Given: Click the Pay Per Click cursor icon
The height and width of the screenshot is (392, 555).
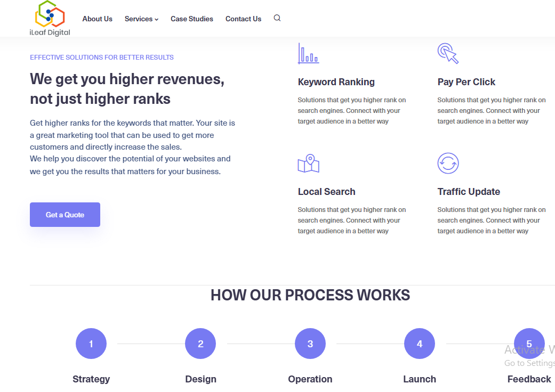Looking at the screenshot, I should click(448, 53).
